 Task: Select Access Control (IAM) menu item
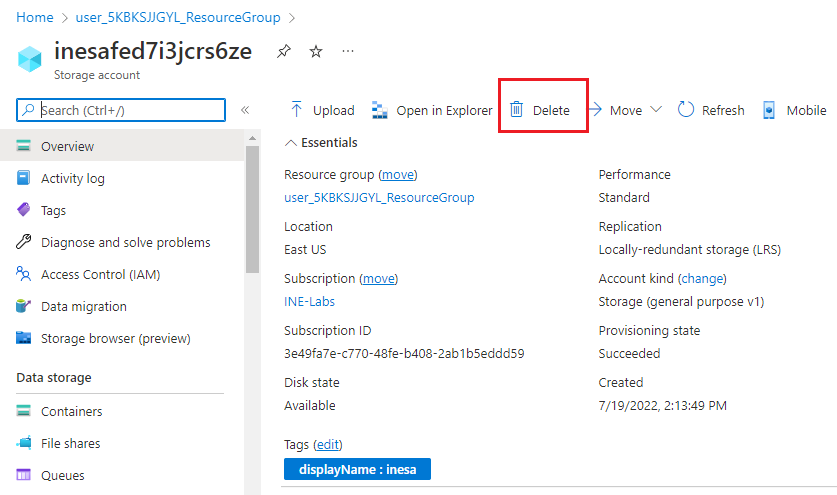click(100, 274)
